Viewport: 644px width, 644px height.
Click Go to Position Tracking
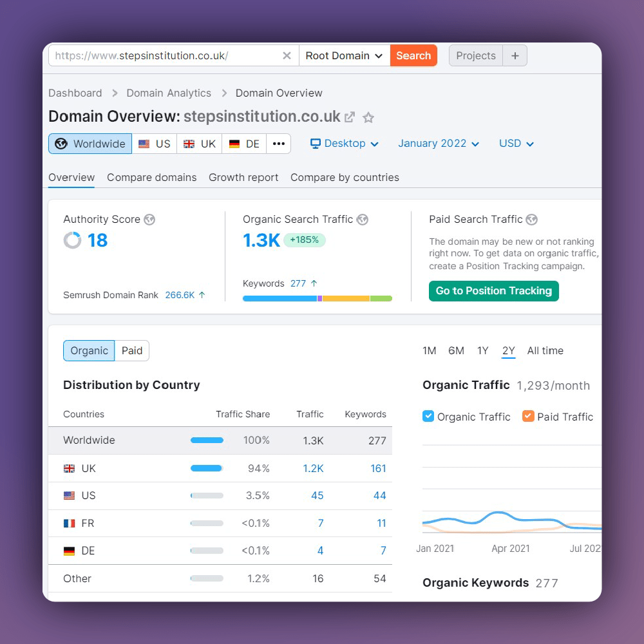494,291
